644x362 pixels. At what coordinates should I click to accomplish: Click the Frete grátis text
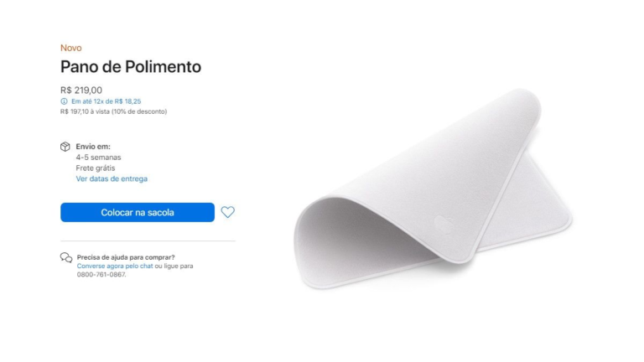click(x=96, y=168)
